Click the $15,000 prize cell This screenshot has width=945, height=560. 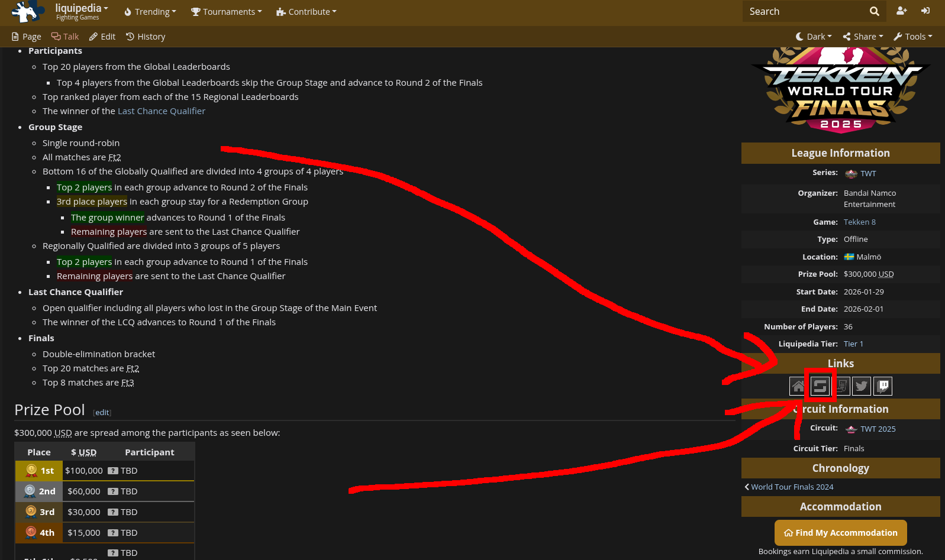[84, 533]
